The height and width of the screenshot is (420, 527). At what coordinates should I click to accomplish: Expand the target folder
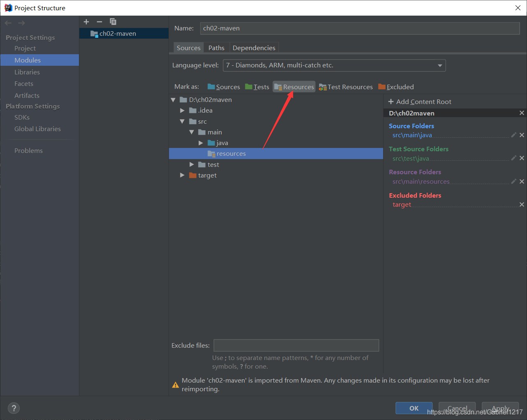point(182,175)
